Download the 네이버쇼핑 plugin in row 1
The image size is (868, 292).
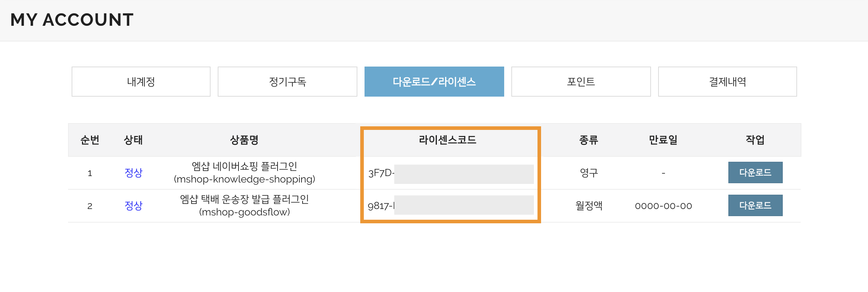click(x=755, y=172)
